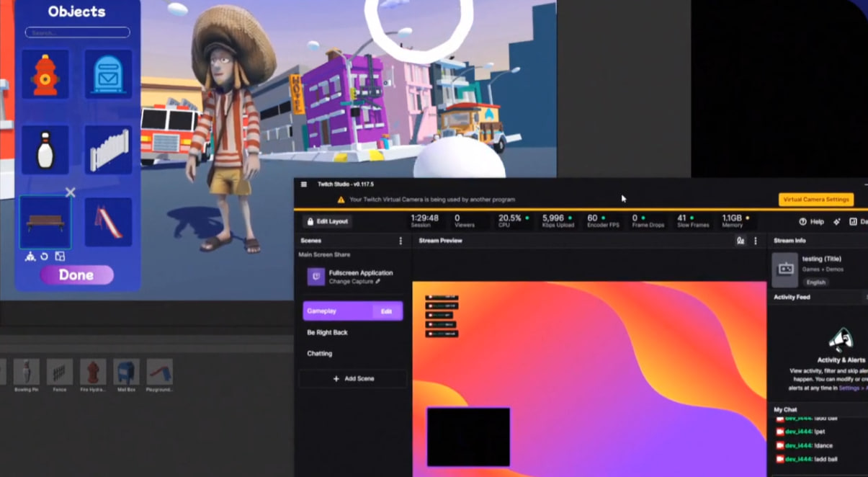
Task: Click Change Capture pencil link
Action: [354, 282]
